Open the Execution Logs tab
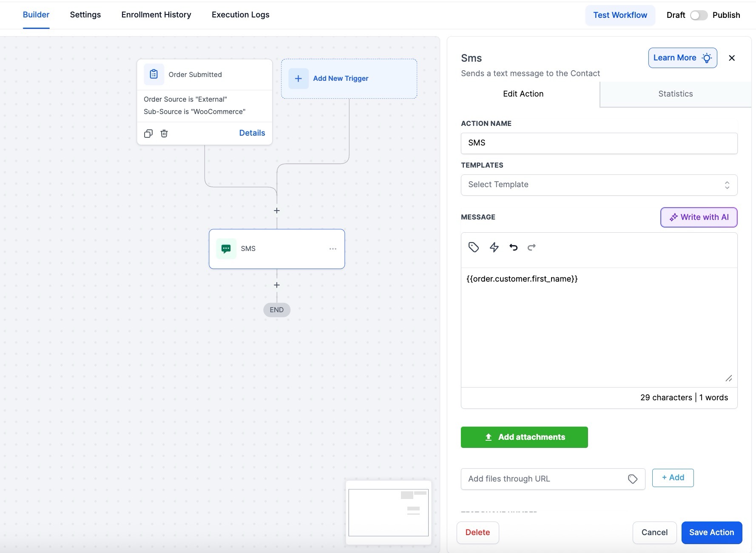Screen dimensions: 756x553 240,15
